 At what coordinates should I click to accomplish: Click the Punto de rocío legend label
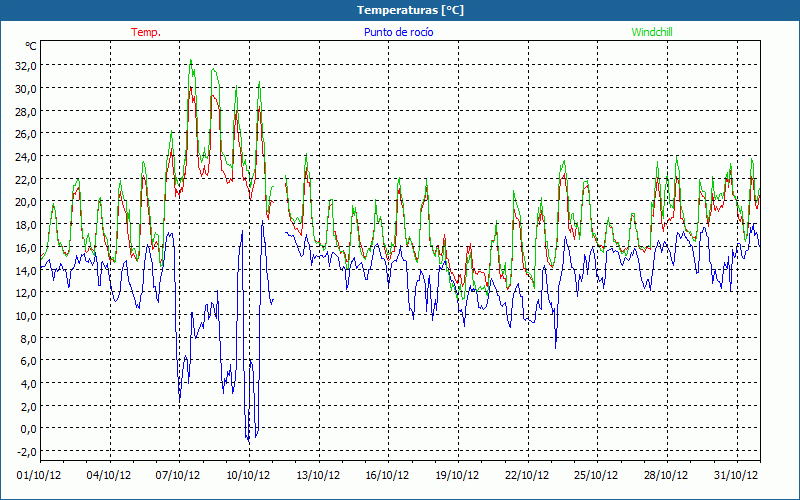point(398,32)
